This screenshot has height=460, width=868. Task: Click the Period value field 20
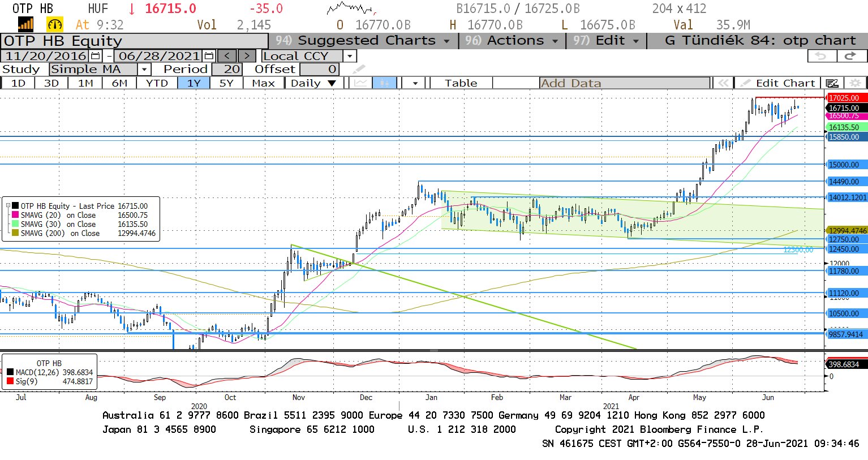(227, 70)
